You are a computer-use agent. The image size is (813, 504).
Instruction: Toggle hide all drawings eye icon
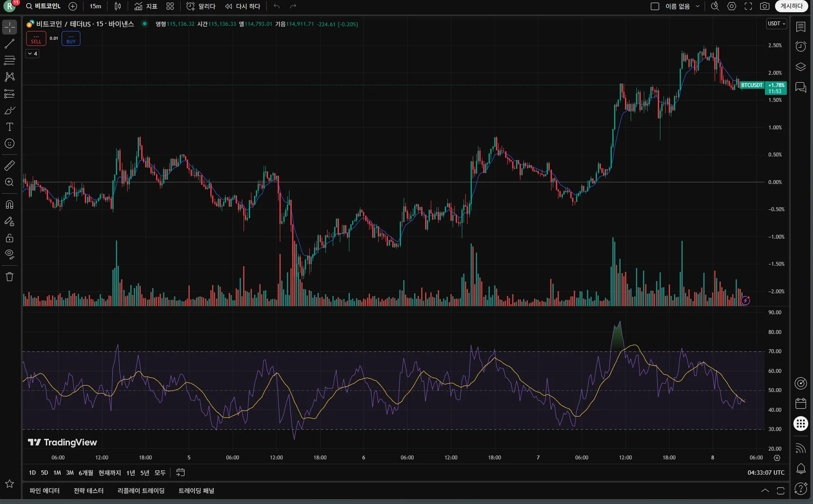pos(9,254)
